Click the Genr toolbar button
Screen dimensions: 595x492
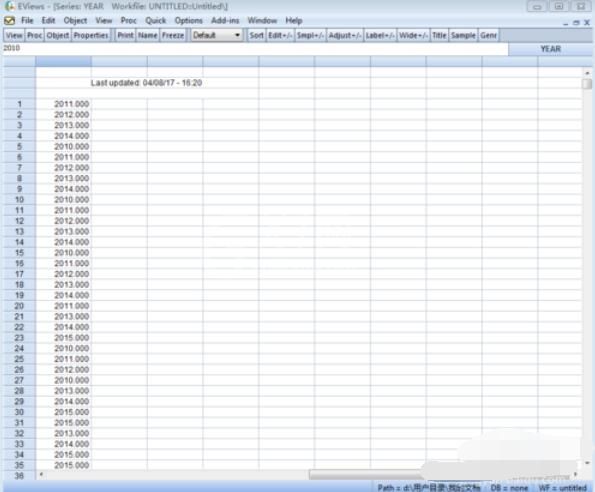pos(488,35)
